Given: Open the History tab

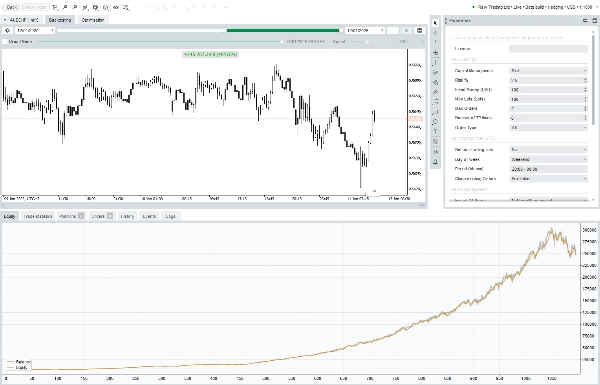Looking at the screenshot, I should 127,216.
